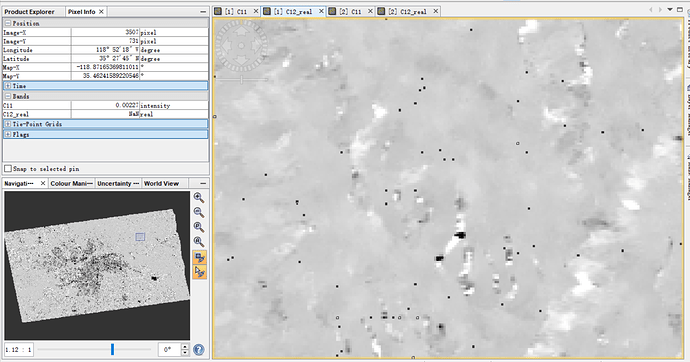This screenshot has width=690, height=362.
Task: Collapse the Position section
Action: pos(8,23)
